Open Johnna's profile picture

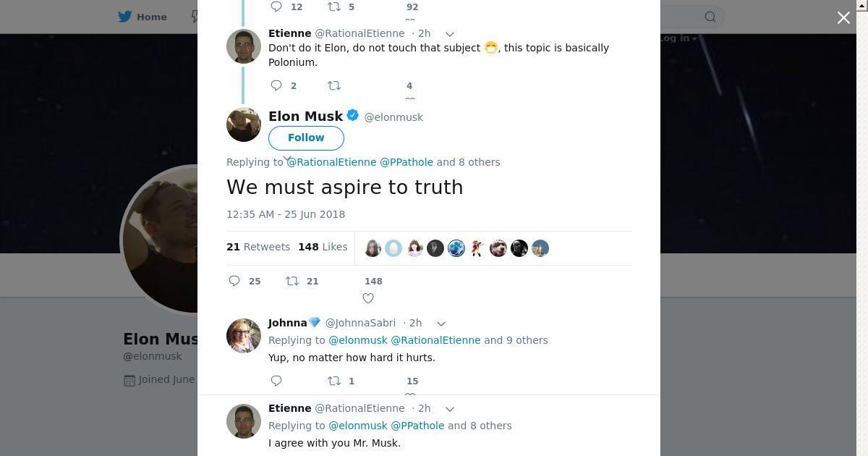tap(244, 335)
